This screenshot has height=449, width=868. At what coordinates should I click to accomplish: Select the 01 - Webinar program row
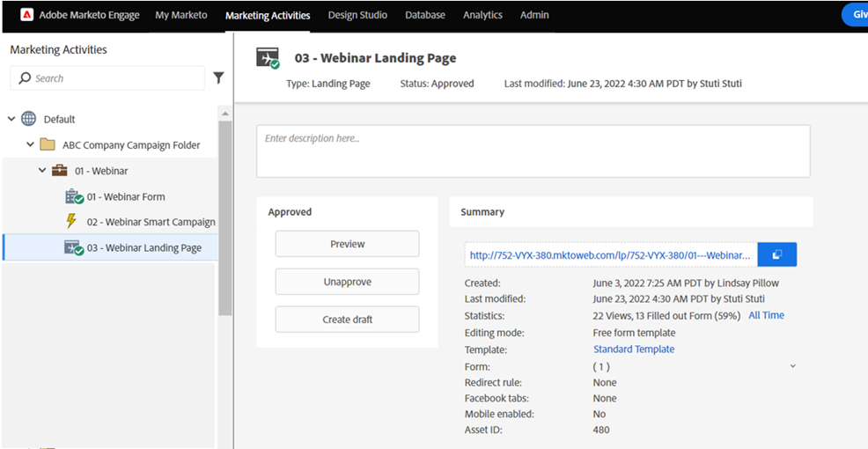pyautogui.click(x=101, y=171)
